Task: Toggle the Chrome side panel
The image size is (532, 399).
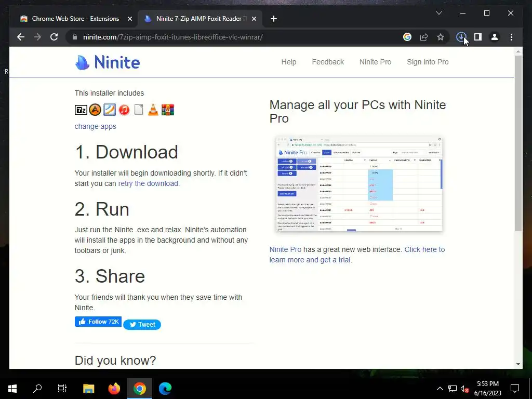Action: [x=478, y=37]
